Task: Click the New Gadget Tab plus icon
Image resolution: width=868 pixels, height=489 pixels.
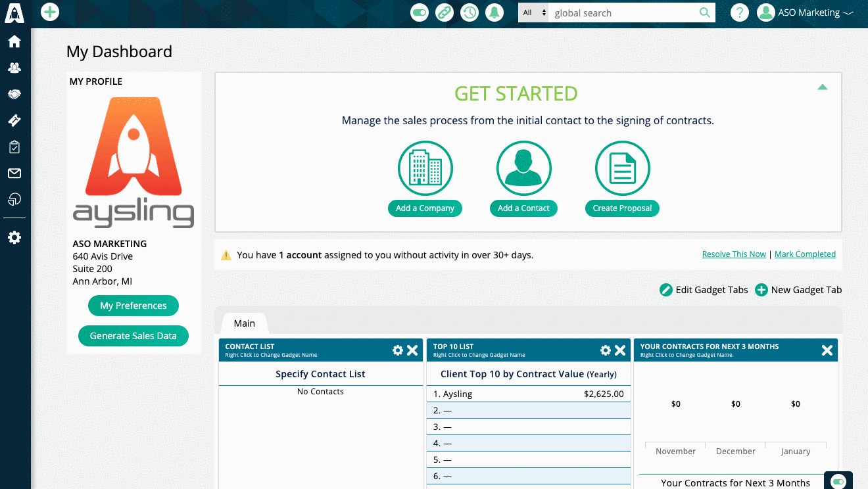Action: (761, 290)
